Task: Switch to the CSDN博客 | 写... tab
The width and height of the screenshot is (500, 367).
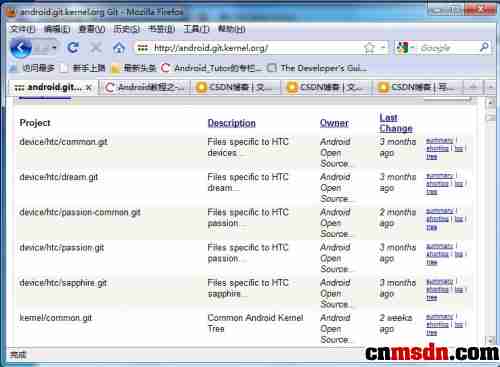Action: pyautogui.click(x=417, y=88)
